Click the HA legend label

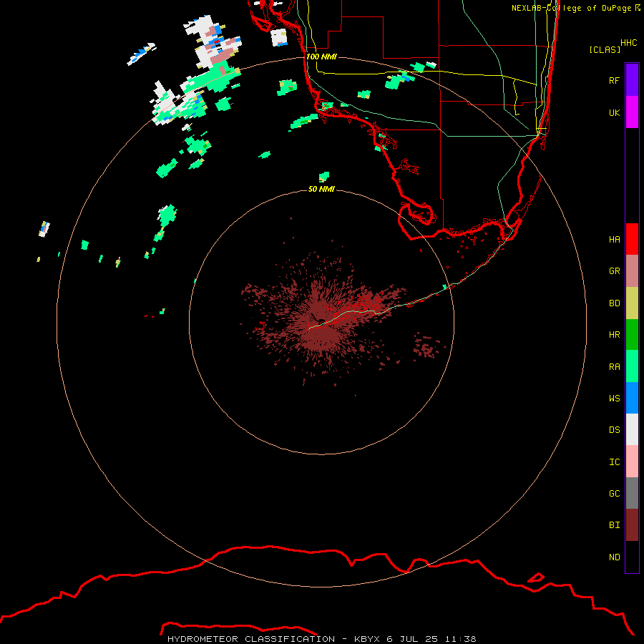coord(614,239)
